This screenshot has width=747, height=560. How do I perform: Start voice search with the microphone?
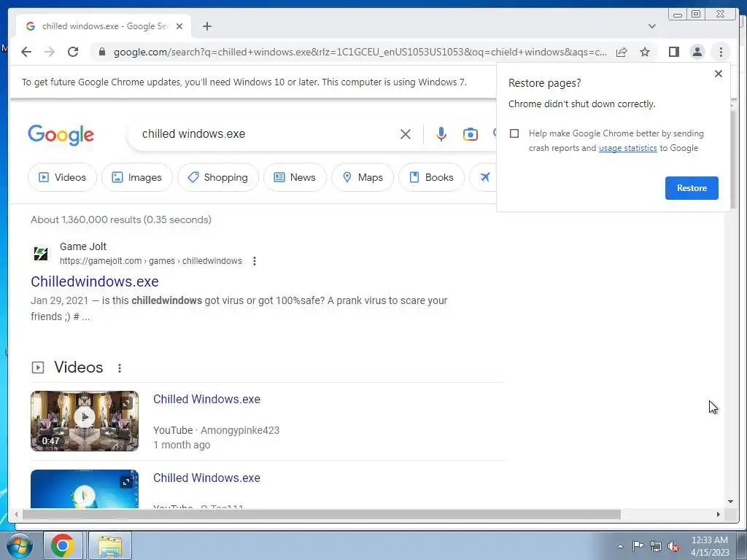441,134
